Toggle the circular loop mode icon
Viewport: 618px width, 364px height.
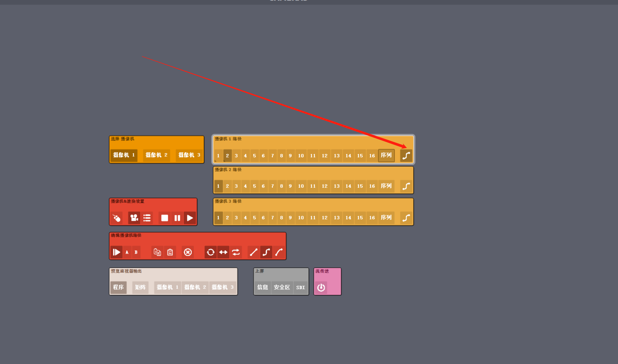(x=210, y=252)
